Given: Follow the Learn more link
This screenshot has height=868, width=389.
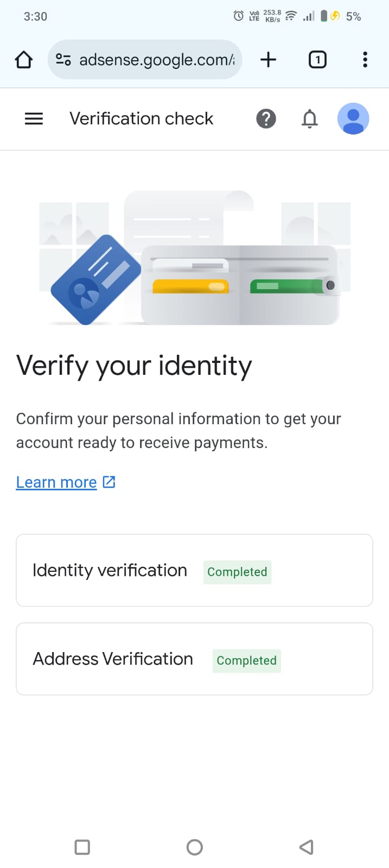Looking at the screenshot, I should pyautogui.click(x=56, y=482).
